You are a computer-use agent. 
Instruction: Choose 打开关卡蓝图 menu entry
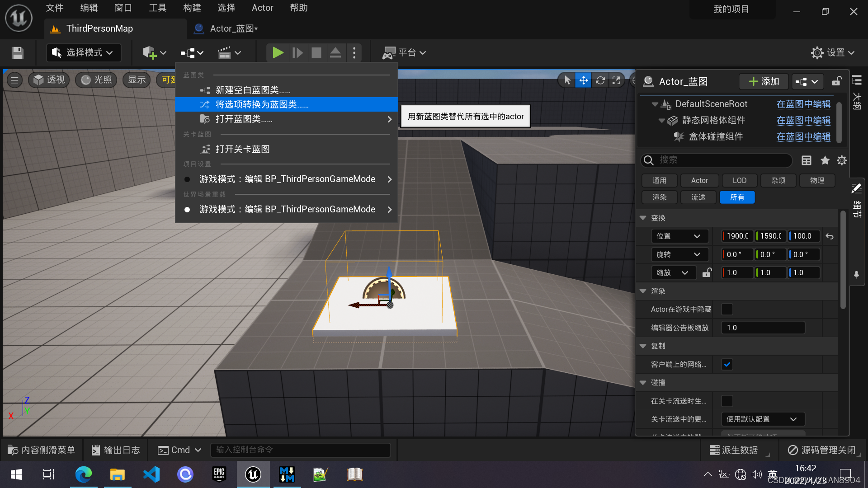[x=287, y=149]
